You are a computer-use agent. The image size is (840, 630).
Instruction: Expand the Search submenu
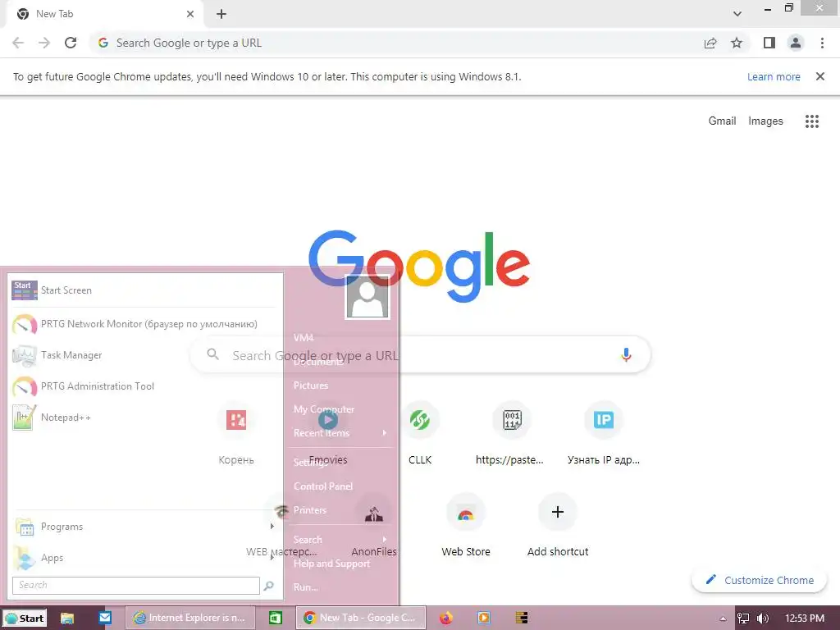[342, 540]
